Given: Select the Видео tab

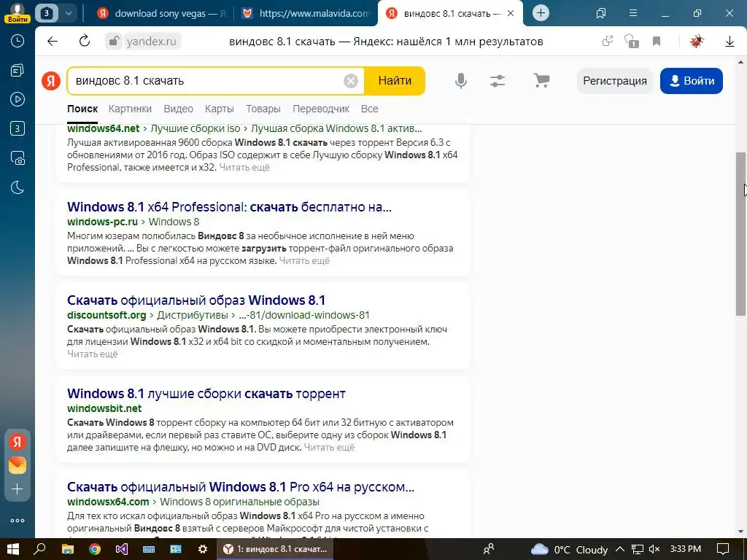Looking at the screenshot, I should [x=178, y=109].
